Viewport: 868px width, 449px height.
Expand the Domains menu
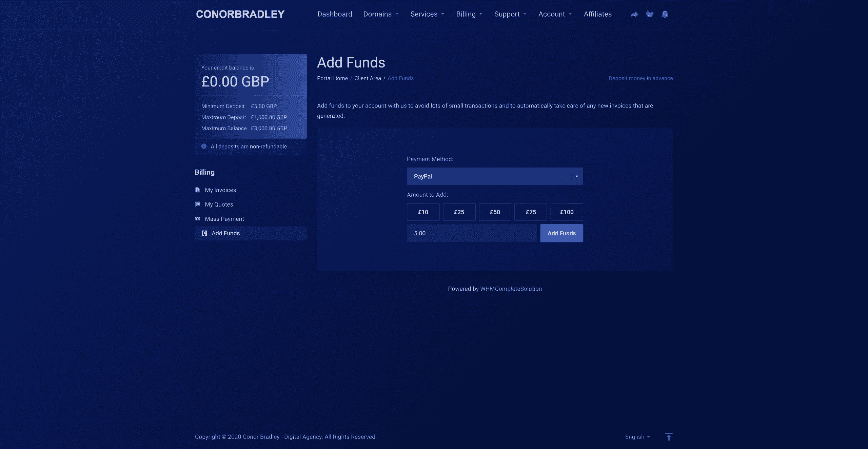(x=380, y=14)
